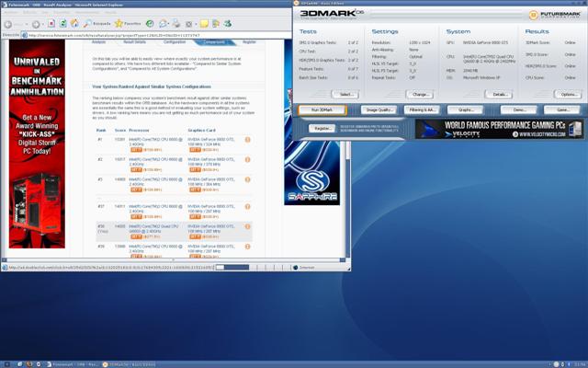Click the Select tests button
Viewport: 588px width, 368px height.
click(x=346, y=94)
